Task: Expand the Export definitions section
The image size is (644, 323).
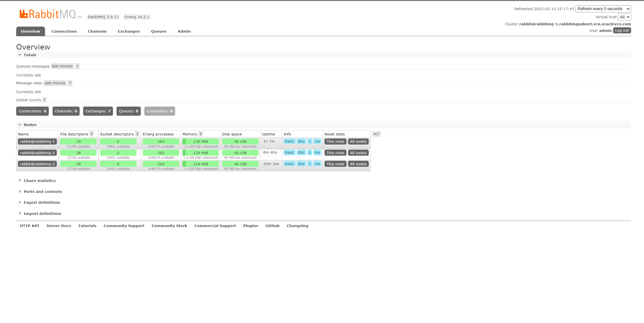Action: point(42,202)
